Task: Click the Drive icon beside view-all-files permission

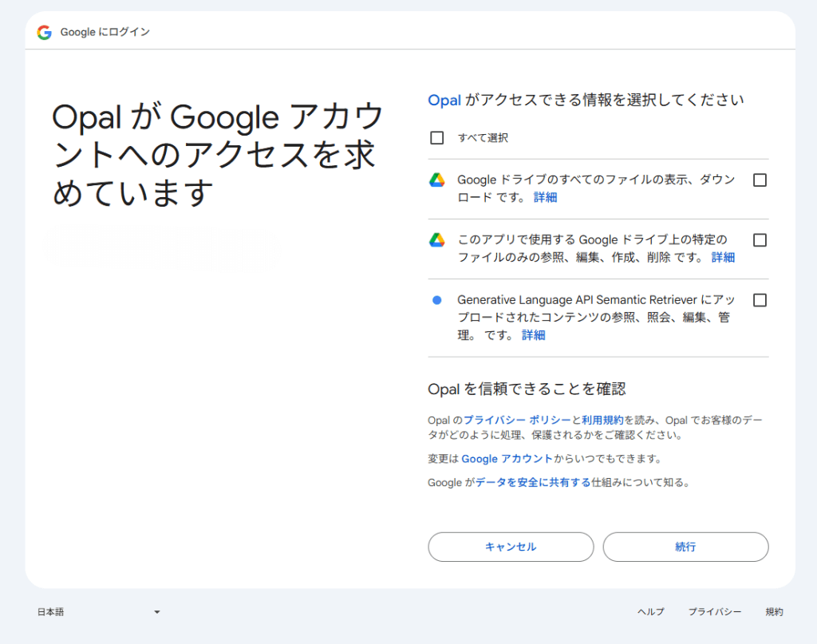Action: tap(437, 180)
